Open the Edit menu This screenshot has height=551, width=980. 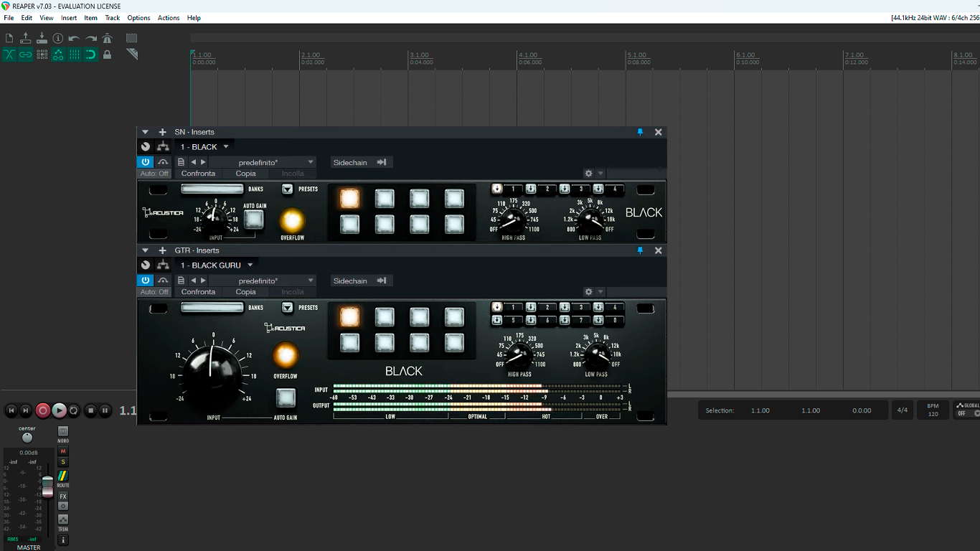(27, 18)
